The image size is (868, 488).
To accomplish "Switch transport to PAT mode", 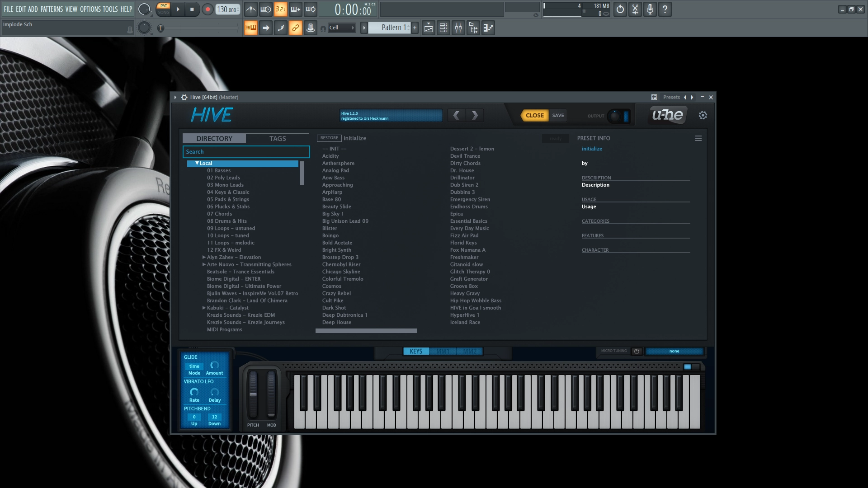I will point(164,6).
